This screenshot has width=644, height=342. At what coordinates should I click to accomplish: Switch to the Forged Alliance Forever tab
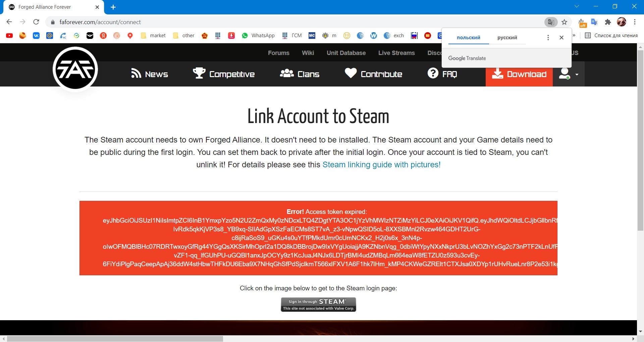(x=54, y=7)
